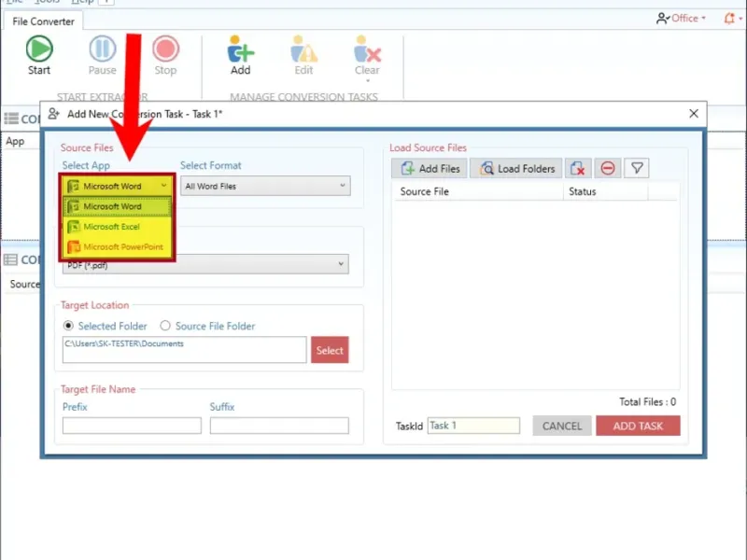
Task: Open the PDF target format dropdown
Action: pos(205,265)
